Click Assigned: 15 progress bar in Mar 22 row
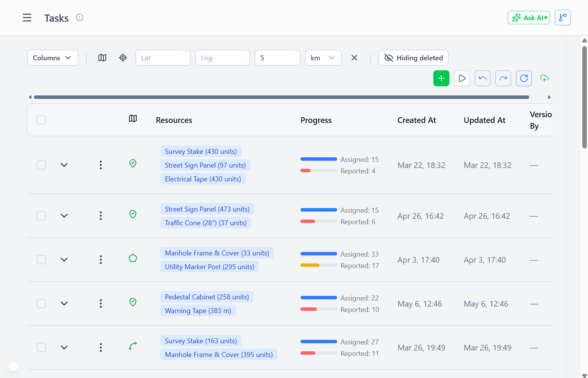 [319, 159]
